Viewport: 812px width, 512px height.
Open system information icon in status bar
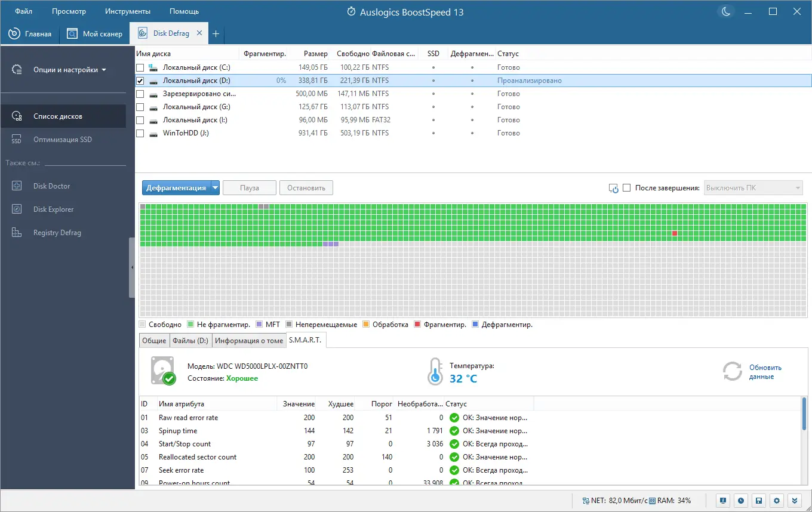(723, 501)
